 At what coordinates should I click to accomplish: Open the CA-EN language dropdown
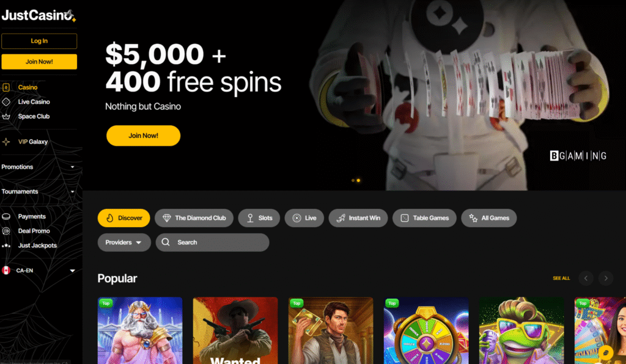pos(39,271)
